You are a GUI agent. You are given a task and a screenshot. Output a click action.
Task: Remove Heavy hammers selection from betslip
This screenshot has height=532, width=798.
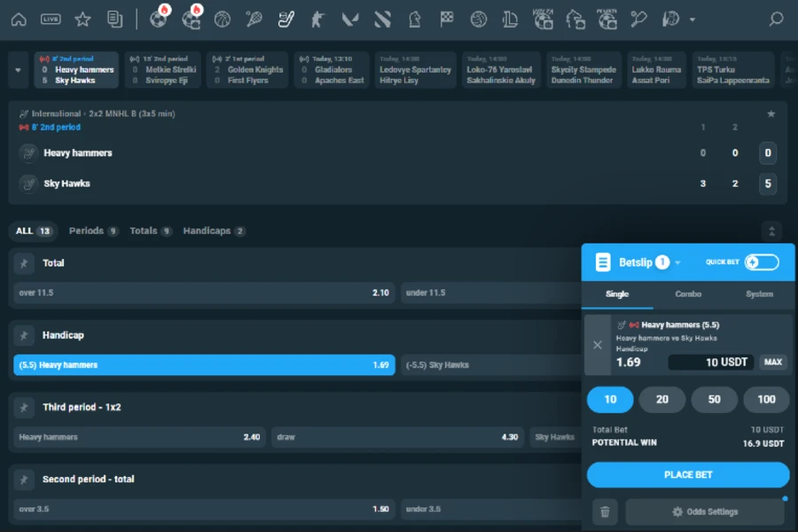coord(596,346)
